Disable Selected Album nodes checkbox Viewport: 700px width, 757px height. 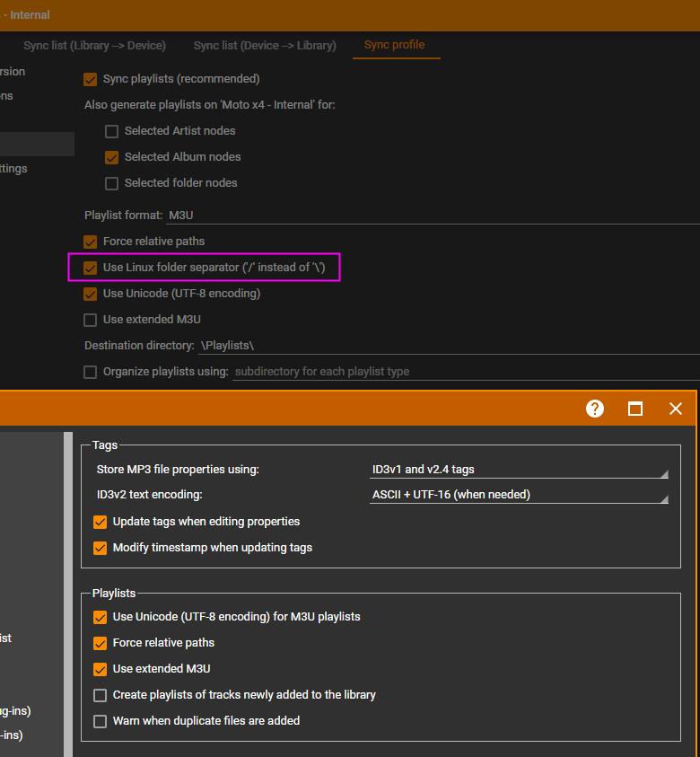(x=112, y=157)
